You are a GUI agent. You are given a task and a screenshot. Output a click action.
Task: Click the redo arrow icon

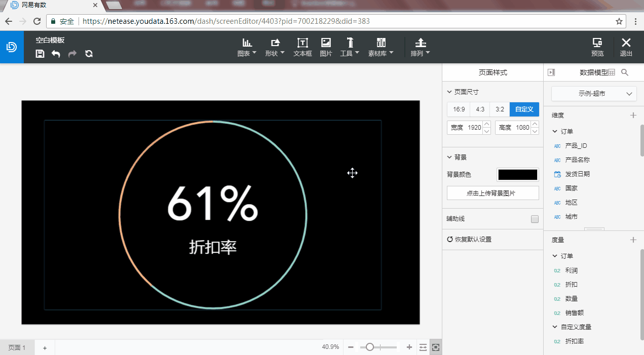72,54
